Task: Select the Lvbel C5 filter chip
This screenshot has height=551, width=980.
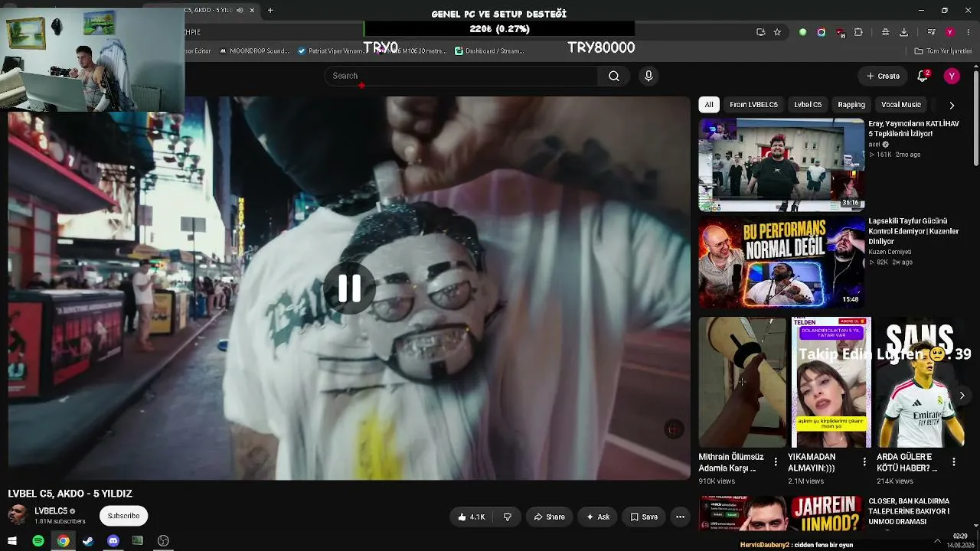Action: click(808, 105)
